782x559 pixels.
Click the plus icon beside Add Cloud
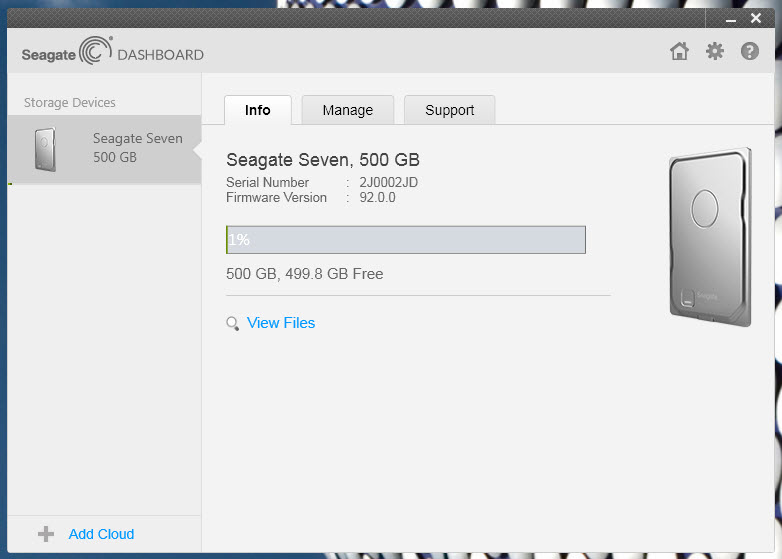coord(46,534)
